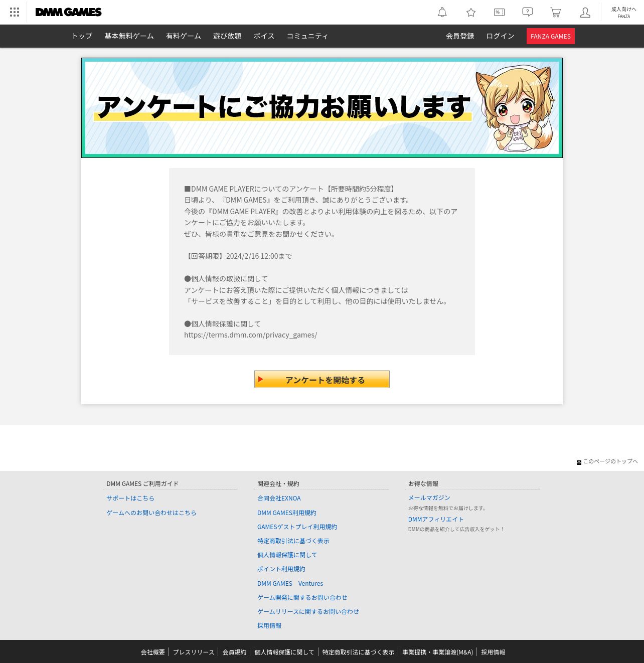Open メールマガジン link
The image size is (644, 663).
pos(429,498)
